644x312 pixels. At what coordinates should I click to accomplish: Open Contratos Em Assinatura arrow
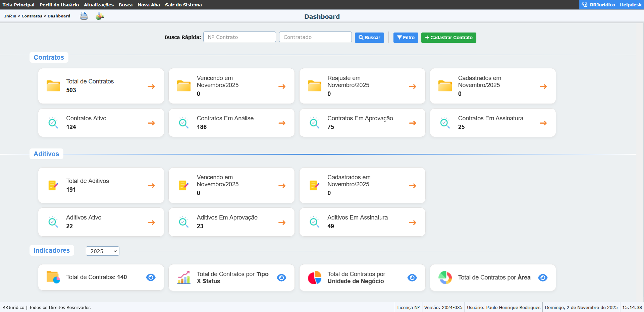pos(543,123)
